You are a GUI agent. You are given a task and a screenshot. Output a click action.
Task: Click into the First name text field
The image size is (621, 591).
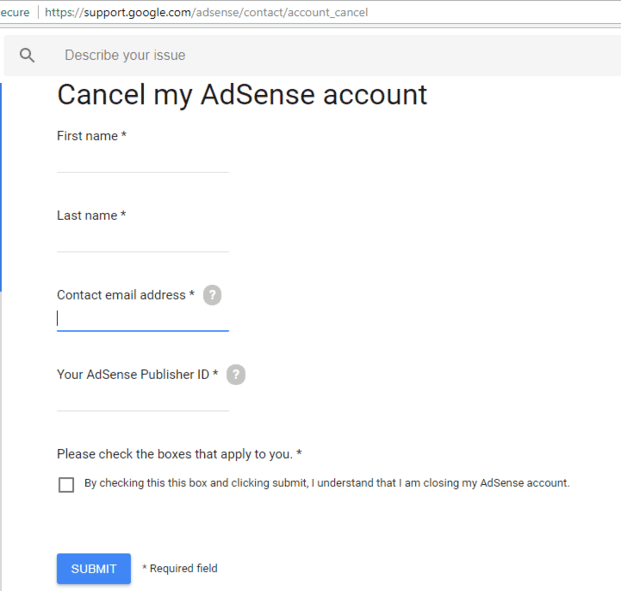point(142,160)
